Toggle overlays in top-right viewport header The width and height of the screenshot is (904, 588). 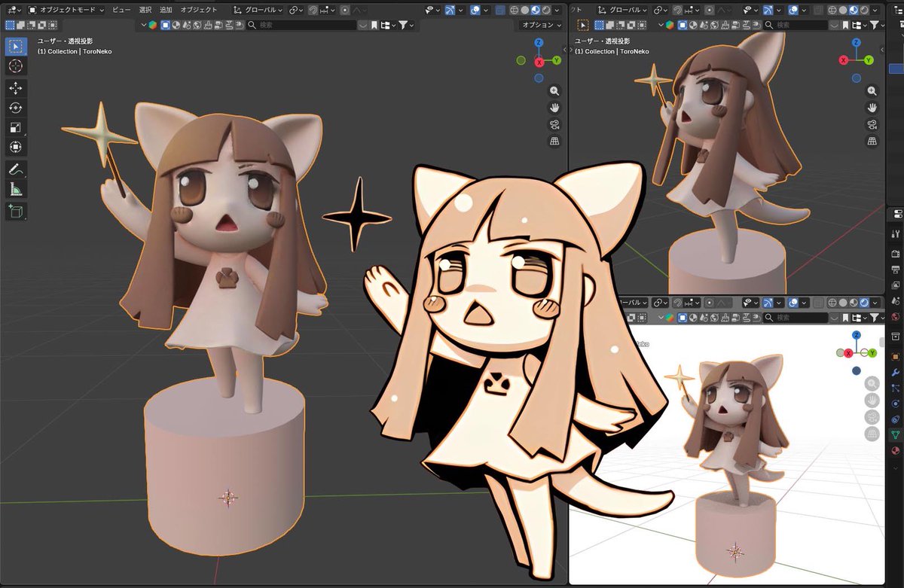point(793,11)
